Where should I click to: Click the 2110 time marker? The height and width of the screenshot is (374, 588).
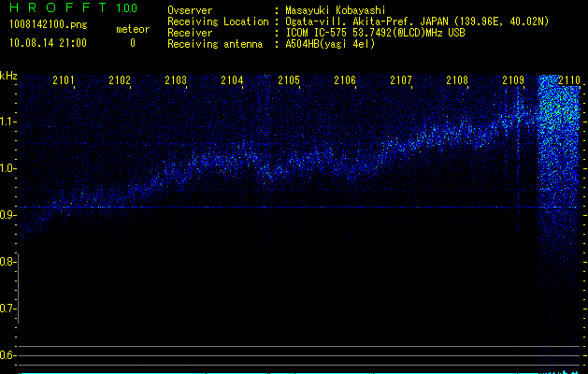pos(568,81)
